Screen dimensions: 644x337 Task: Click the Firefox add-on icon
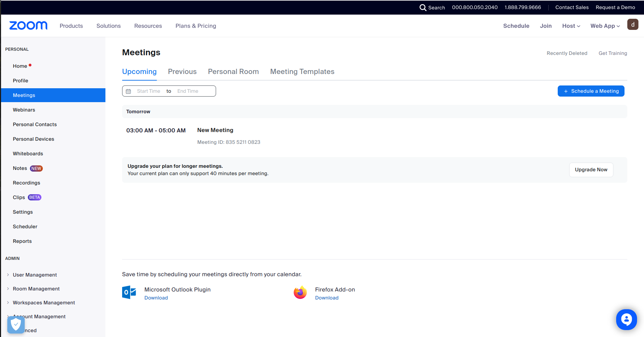coord(300,293)
